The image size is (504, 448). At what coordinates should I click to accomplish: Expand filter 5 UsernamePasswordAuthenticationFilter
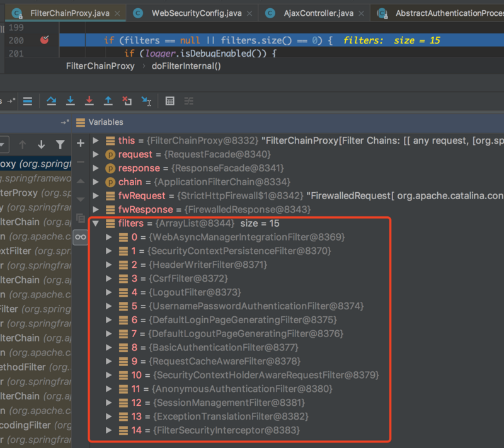[109, 306]
